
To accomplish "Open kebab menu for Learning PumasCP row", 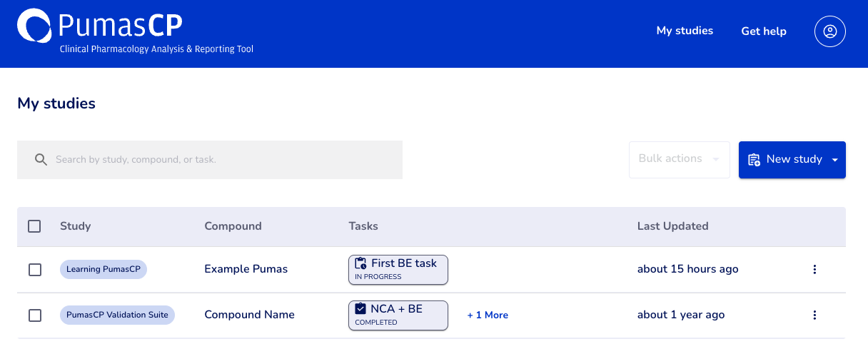I will (x=814, y=269).
